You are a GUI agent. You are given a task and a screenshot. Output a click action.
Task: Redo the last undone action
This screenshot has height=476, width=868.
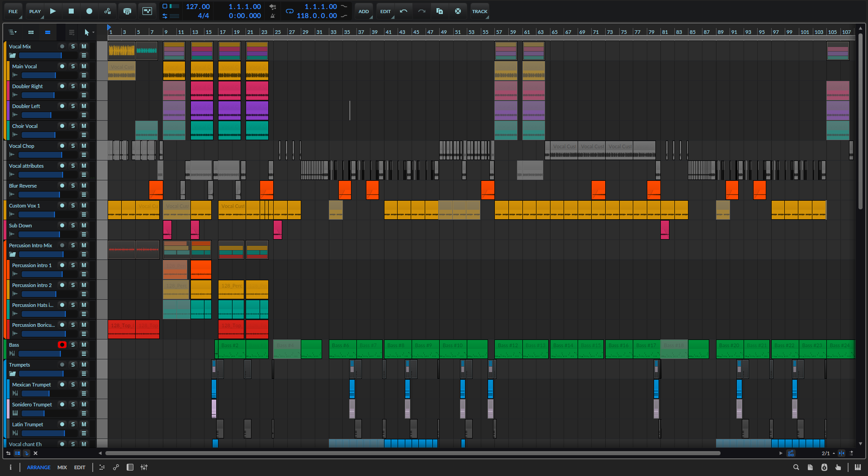422,11
